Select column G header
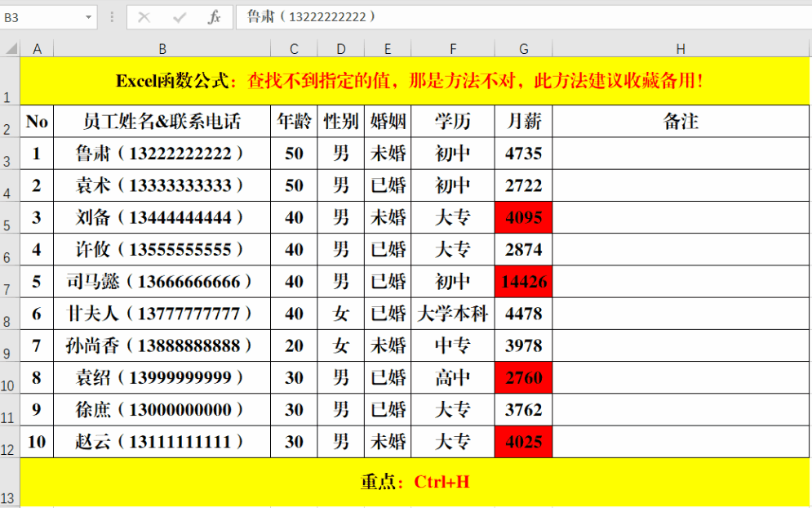The height and width of the screenshot is (508, 812). click(524, 49)
